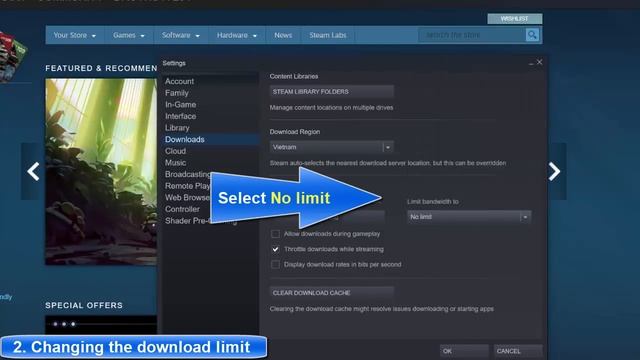Select Library settings category
This screenshot has height=360, width=640.
pyautogui.click(x=177, y=128)
